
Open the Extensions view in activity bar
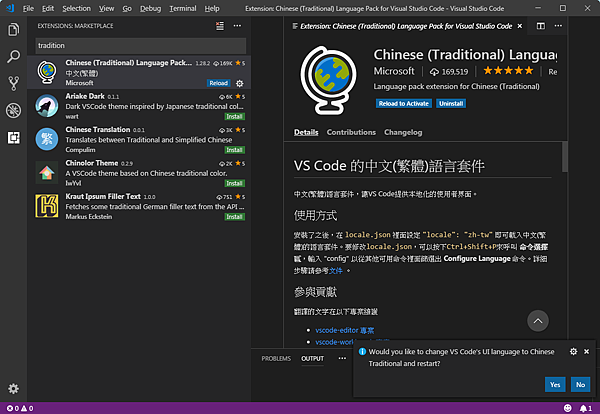tap(13, 138)
